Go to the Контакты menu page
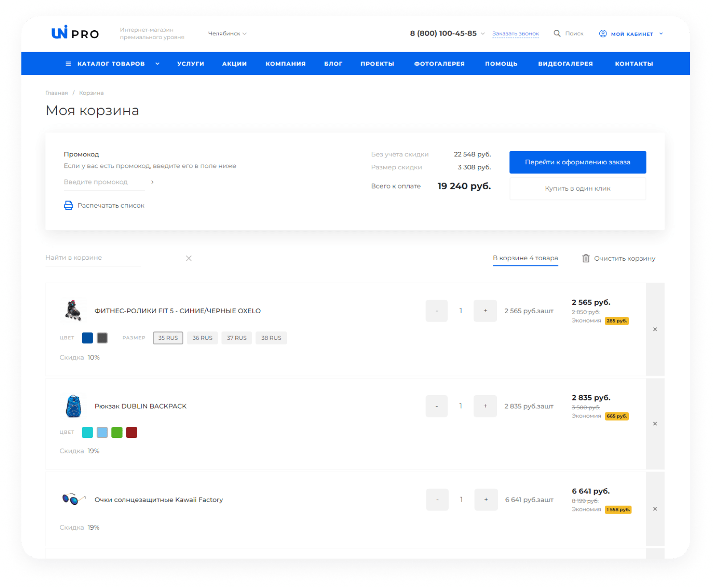The height and width of the screenshot is (588, 713). (x=634, y=64)
